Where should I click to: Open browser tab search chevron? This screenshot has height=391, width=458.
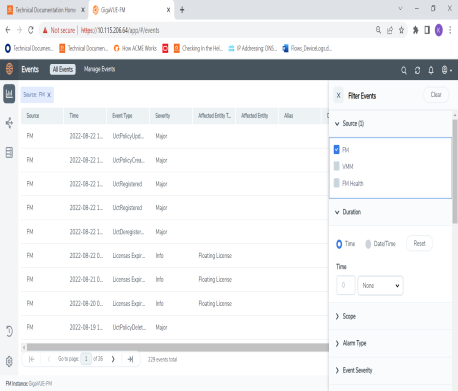(x=400, y=9)
